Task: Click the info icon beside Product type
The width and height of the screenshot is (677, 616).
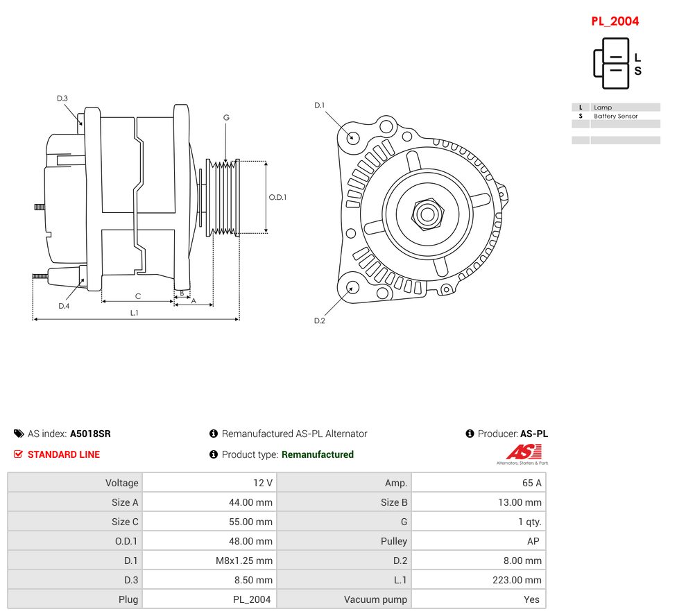Action: pos(213,454)
